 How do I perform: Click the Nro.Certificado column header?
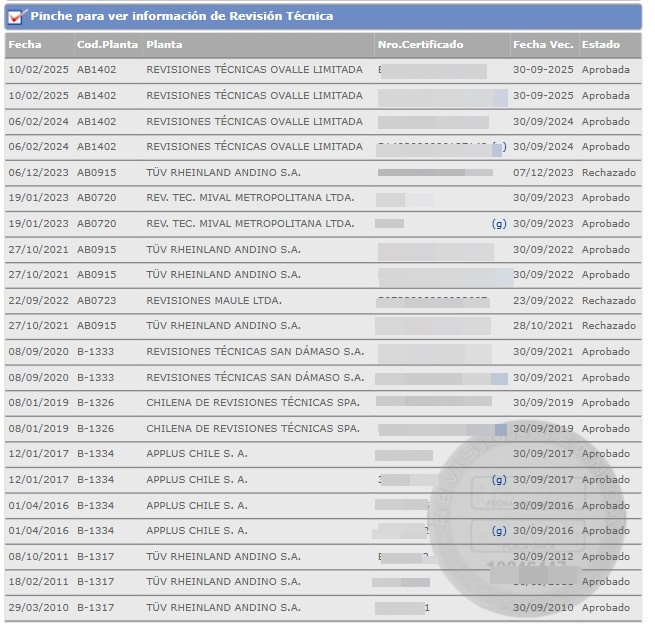tap(420, 45)
